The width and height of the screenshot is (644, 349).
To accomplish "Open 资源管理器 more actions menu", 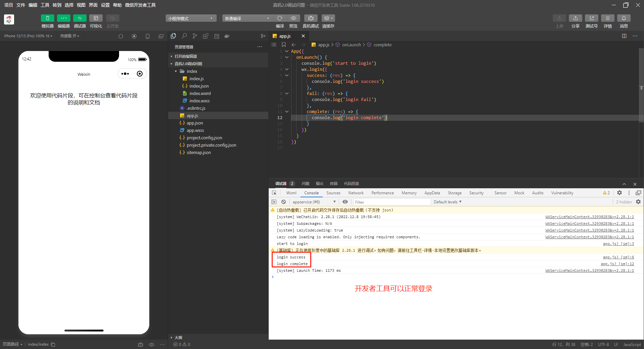I will click(260, 47).
